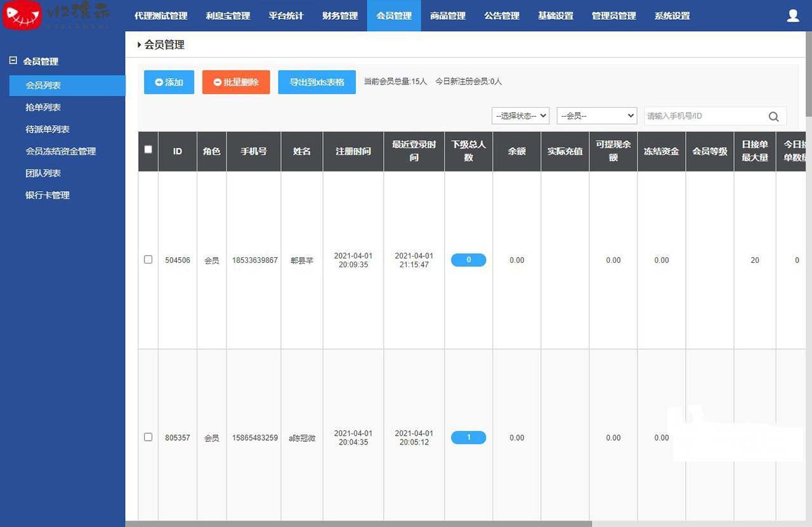Click the 批量删除 bulk delete button
This screenshot has height=527, width=812.
(236, 82)
